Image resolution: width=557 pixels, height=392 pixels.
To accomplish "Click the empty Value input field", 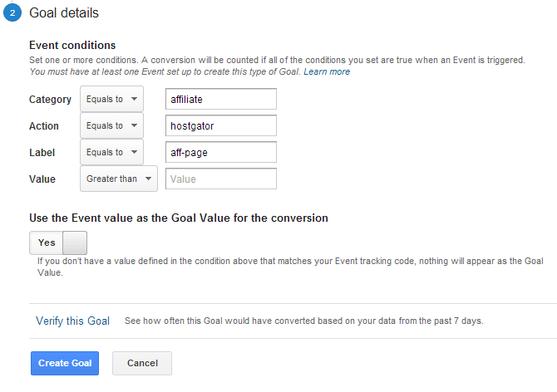I will tap(221, 179).
